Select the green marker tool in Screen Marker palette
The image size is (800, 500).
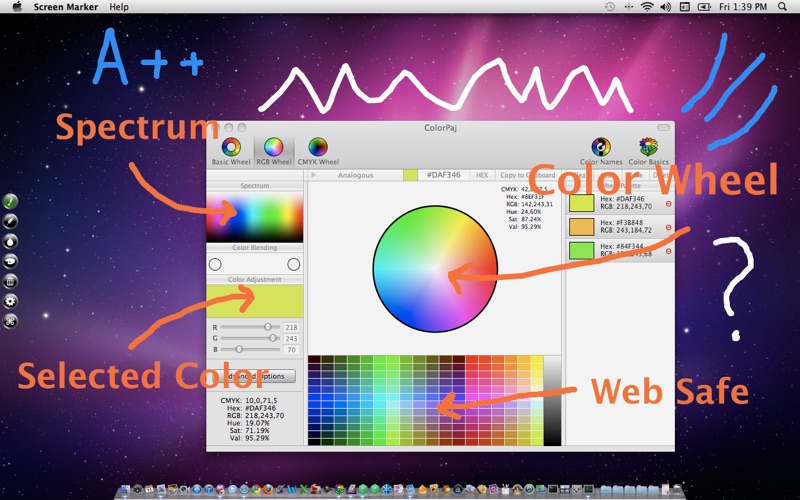click(x=10, y=202)
